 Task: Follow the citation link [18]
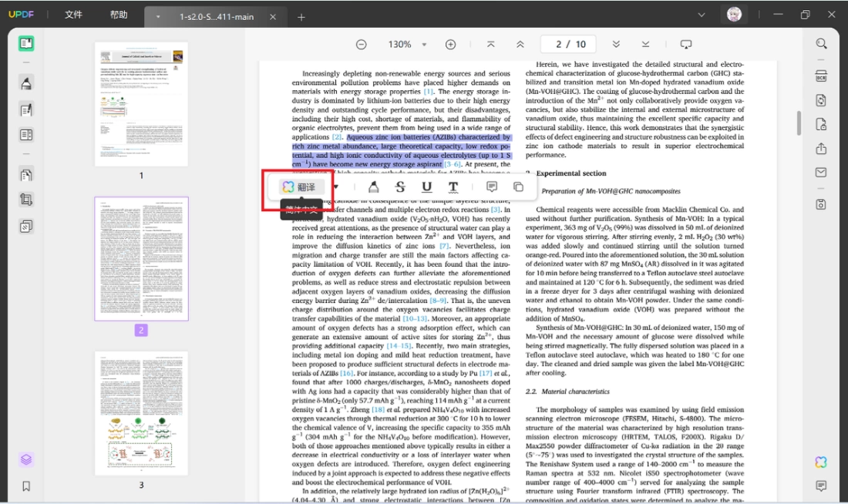coord(378,409)
